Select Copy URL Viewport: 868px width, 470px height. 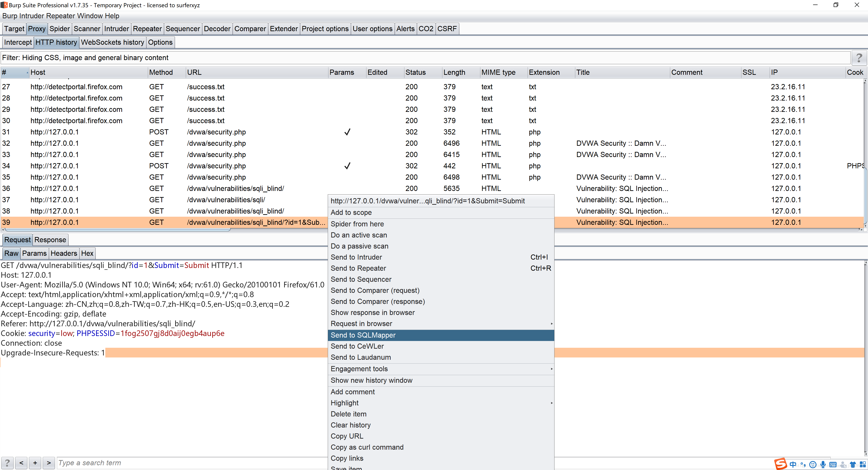441,436
